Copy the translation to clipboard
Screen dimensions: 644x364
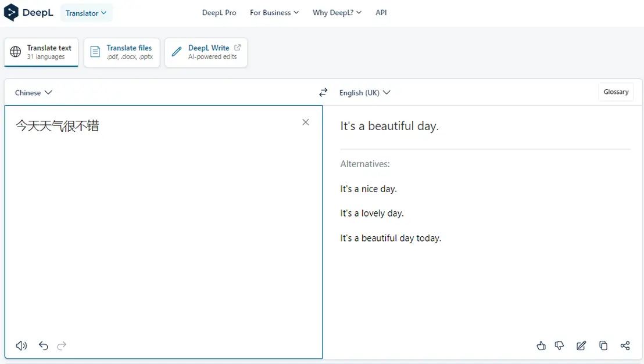tap(603, 345)
